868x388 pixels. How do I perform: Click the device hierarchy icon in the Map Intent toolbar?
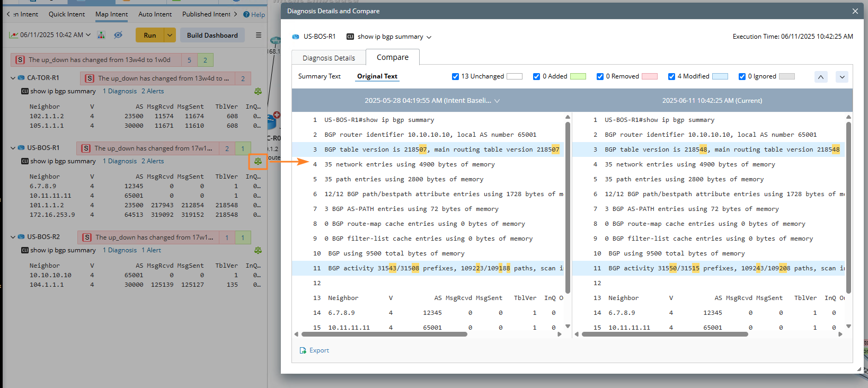pyautogui.click(x=101, y=35)
